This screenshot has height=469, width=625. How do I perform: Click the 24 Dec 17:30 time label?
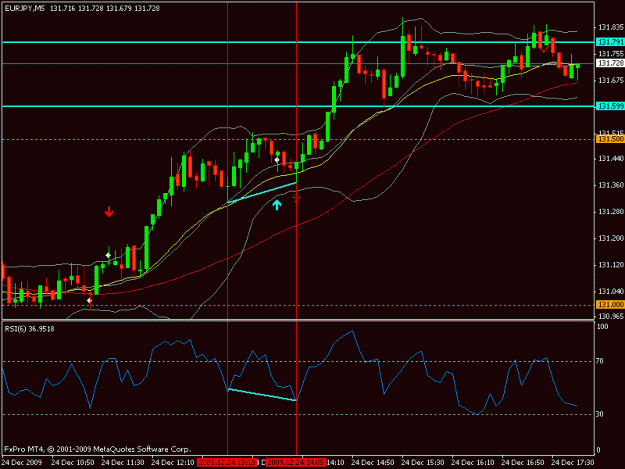click(572, 463)
